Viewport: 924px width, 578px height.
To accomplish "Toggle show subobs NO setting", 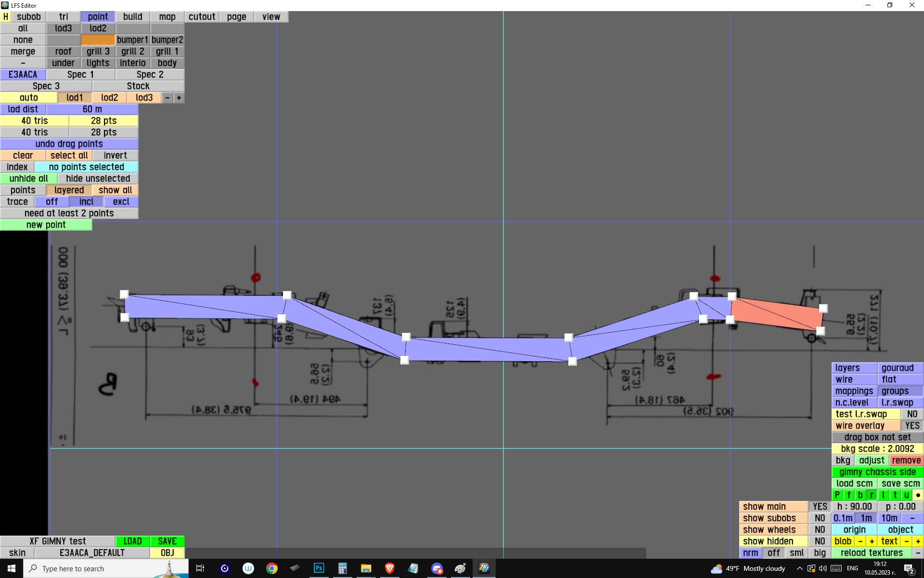I will tap(820, 518).
